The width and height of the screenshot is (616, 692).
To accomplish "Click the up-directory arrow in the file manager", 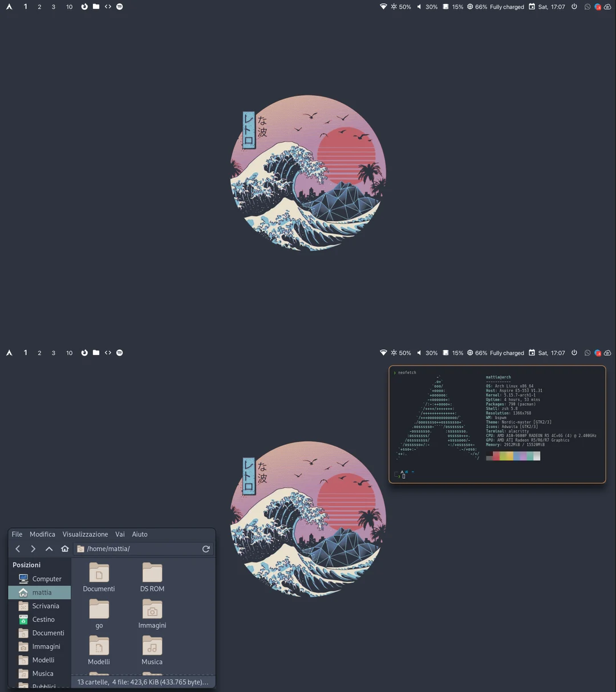I will point(48,548).
